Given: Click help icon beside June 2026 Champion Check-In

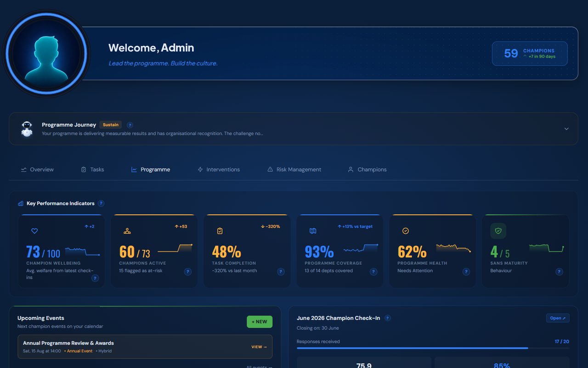Looking at the screenshot, I should pyautogui.click(x=388, y=318).
